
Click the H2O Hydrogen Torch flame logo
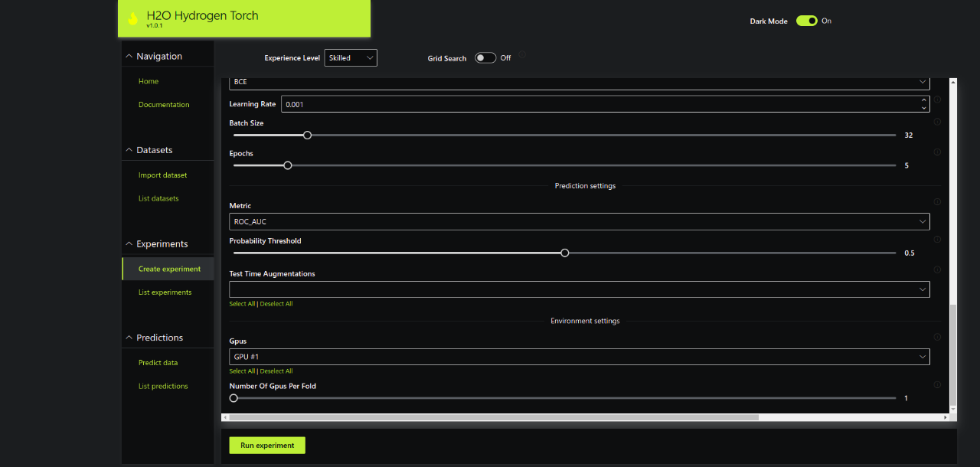point(132,18)
